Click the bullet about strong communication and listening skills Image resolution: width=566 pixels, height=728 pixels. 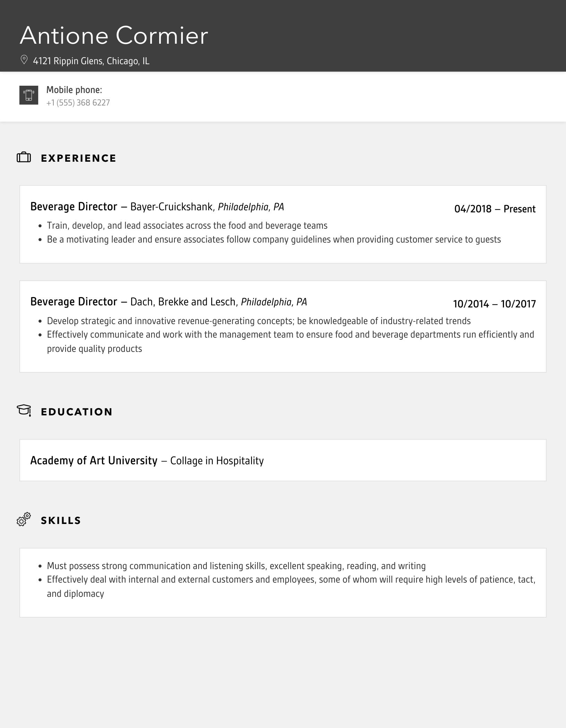tap(236, 566)
